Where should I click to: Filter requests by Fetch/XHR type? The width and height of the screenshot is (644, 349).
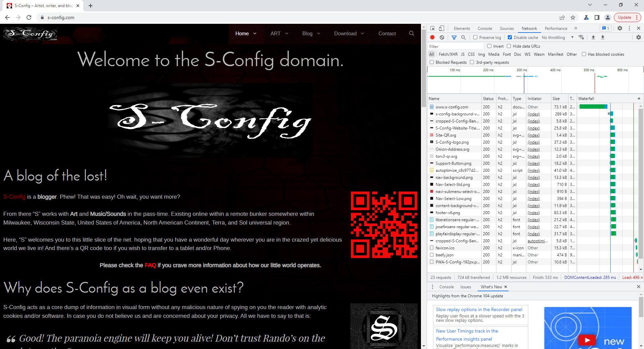coord(448,54)
